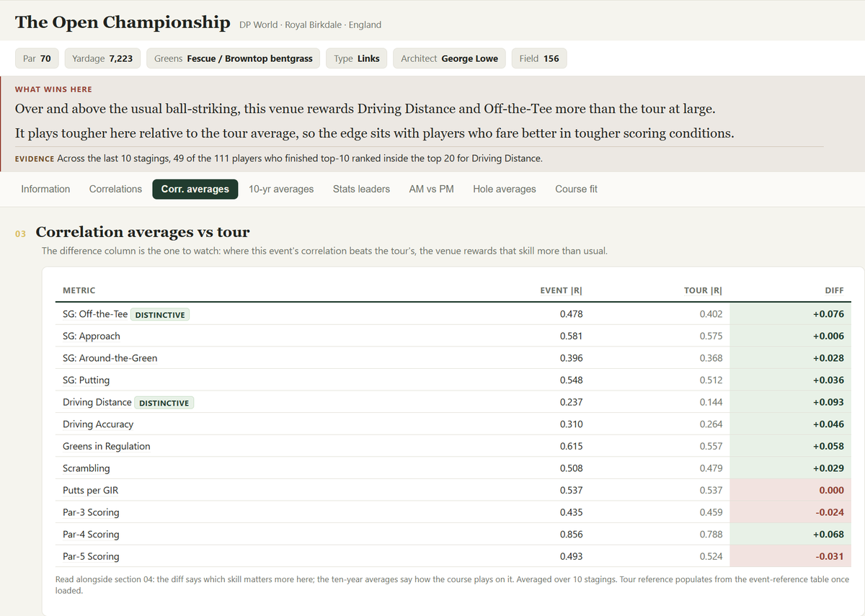
Task: Click the +0.093 diff for Driving Distance
Action: [828, 402]
